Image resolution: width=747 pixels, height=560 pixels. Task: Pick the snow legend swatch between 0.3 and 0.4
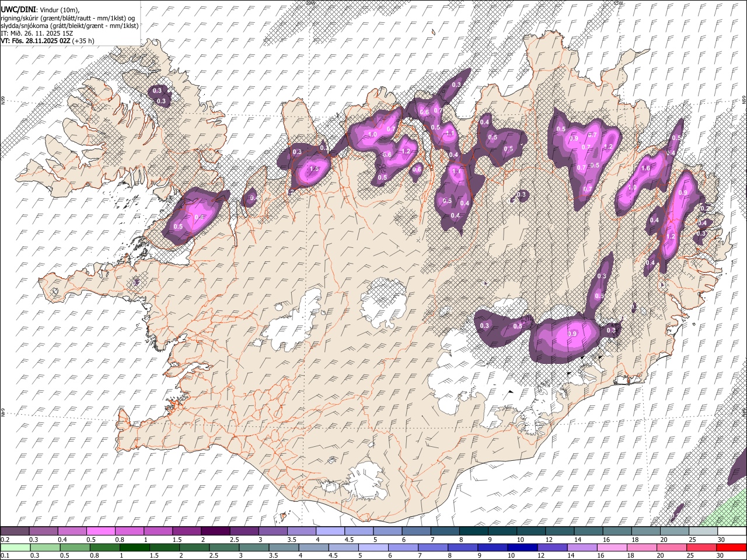click(x=43, y=531)
